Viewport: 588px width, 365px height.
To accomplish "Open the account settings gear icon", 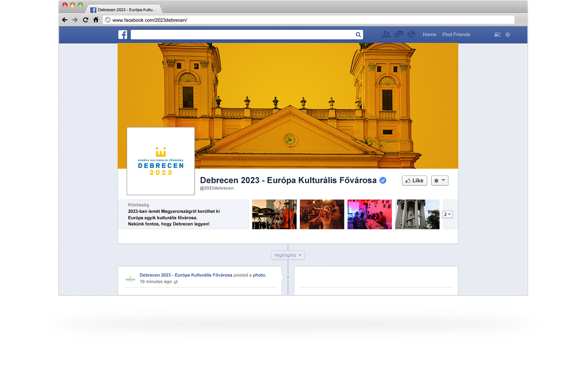I will (508, 35).
